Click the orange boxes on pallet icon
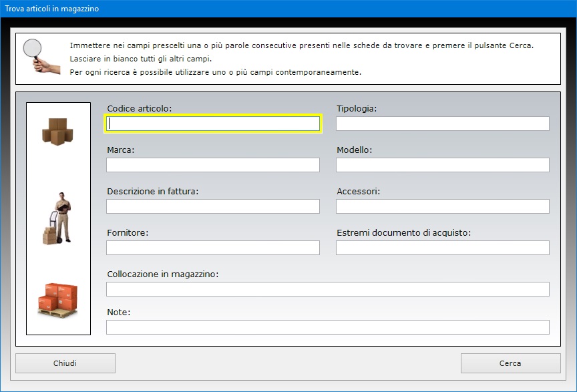Image resolution: width=577 pixels, height=392 pixels. tap(58, 300)
